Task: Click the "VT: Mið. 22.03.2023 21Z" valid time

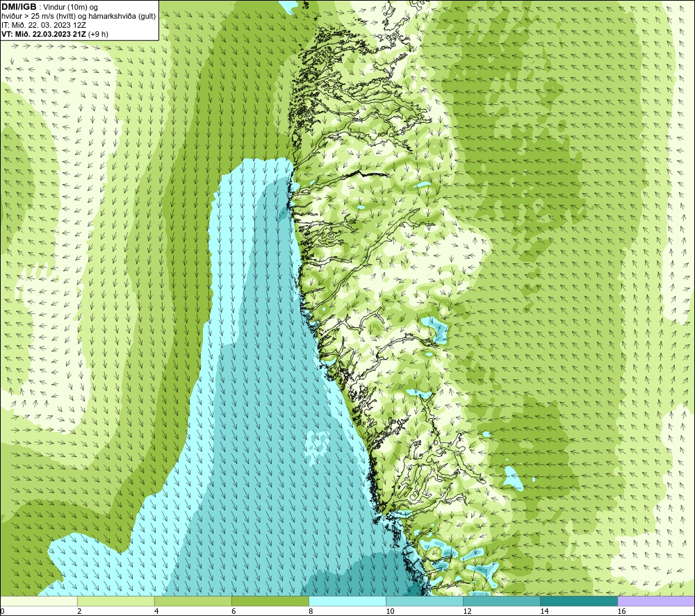Action: tap(44, 34)
